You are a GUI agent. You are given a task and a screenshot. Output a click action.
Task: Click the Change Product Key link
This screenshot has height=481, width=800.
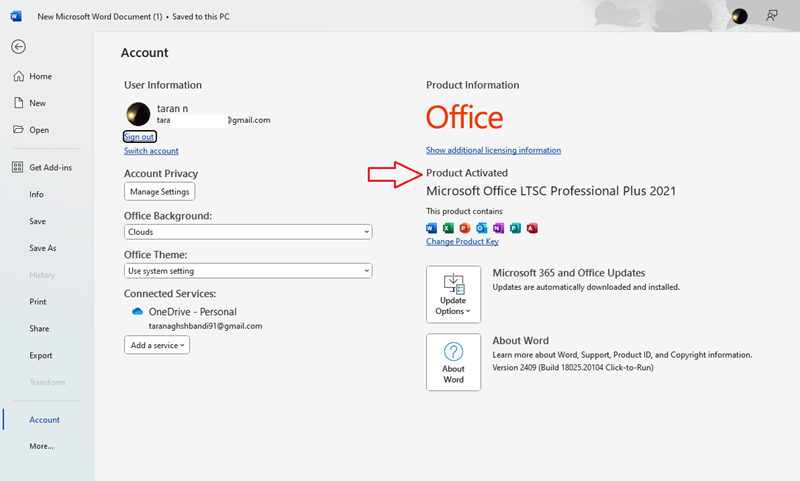(462, 241)
